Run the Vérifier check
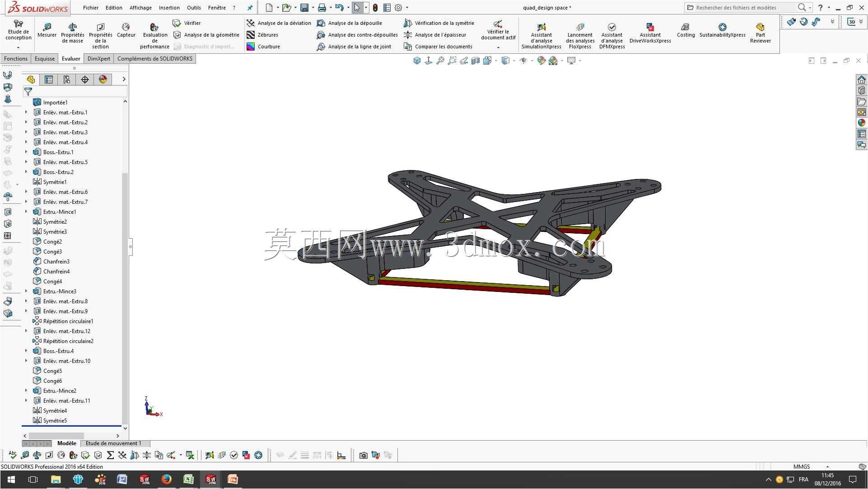The height and width of the screenshot is (489, 868). click(x=187, y=23)
